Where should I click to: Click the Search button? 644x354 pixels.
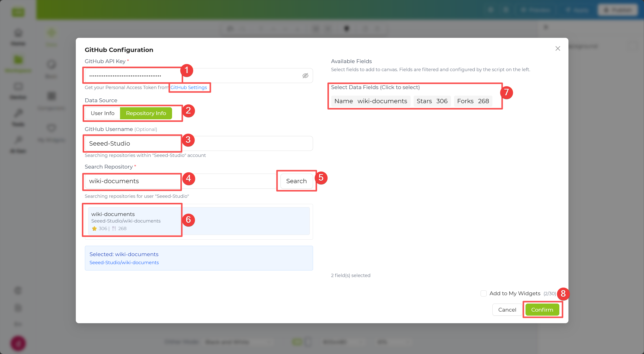(296, 181)
